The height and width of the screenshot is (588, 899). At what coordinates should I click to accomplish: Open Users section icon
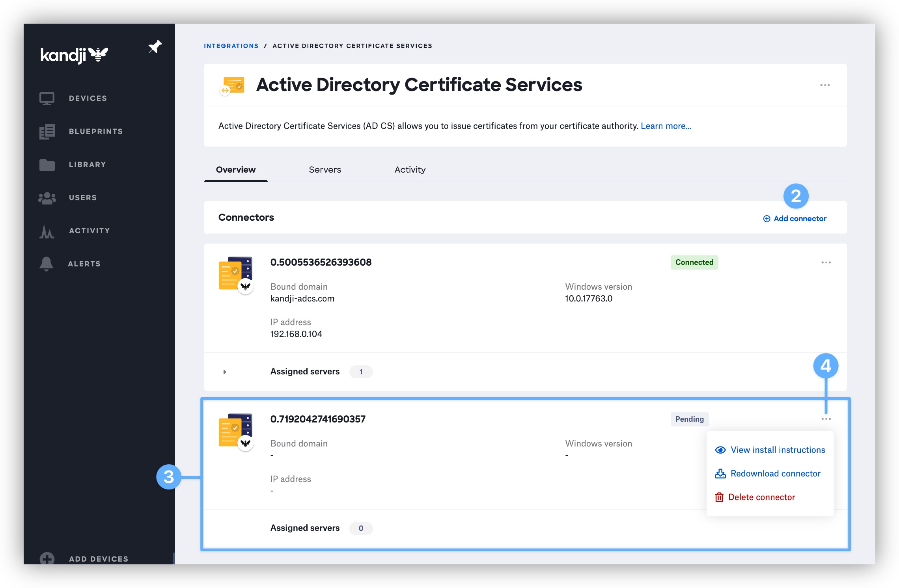47,198
